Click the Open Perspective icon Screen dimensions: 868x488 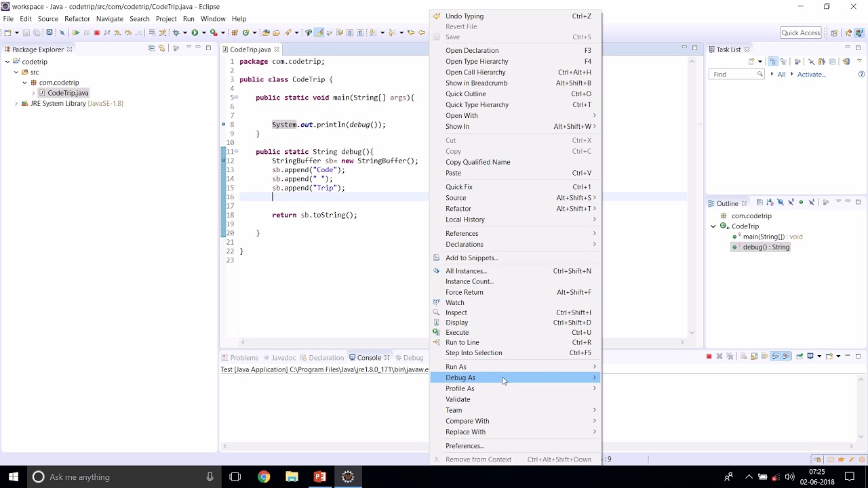click(x=835, y=33)
